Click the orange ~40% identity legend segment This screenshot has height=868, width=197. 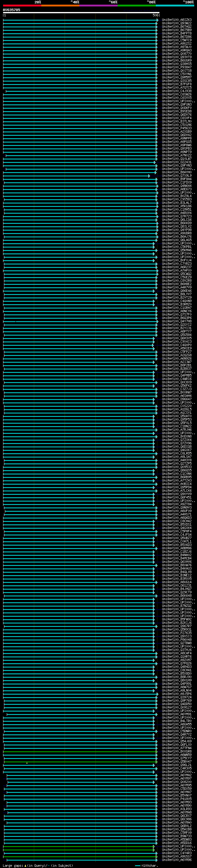click(x=60, y=6)
